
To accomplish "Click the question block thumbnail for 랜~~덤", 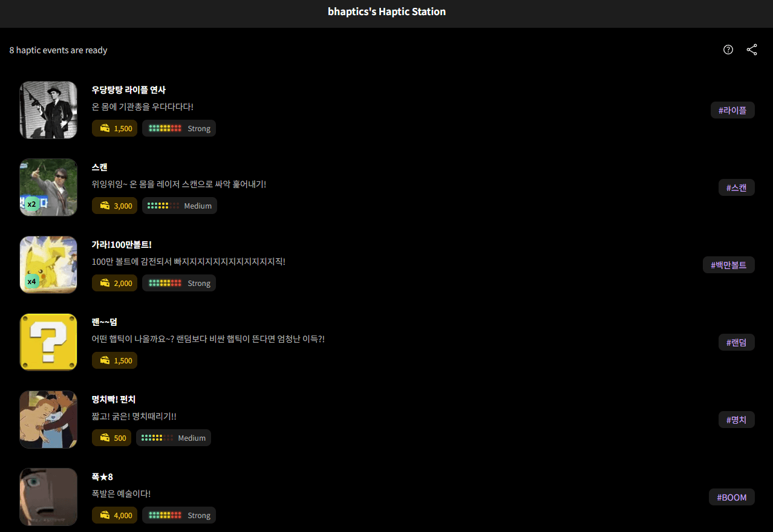I will 48,342.
